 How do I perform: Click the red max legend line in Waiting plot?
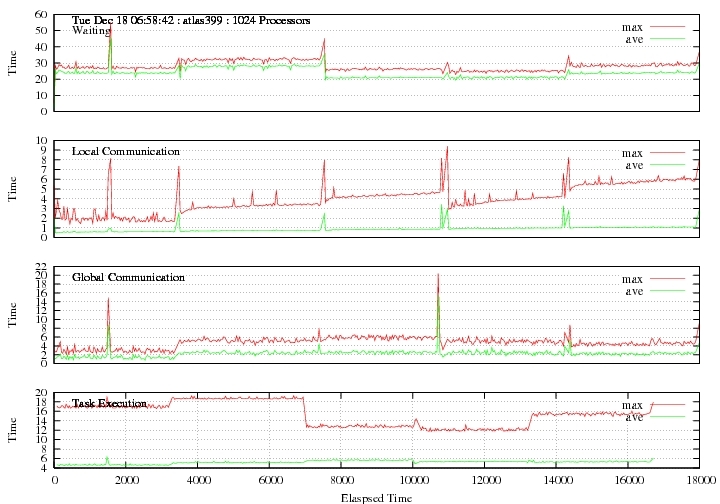pos(667,27)
